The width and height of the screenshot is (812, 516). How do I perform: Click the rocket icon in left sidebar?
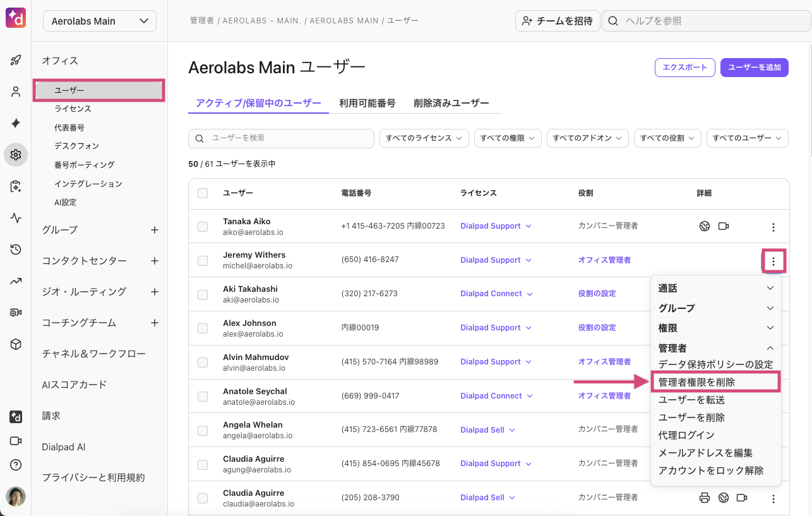pyautogui.click(x=16, y=61)
